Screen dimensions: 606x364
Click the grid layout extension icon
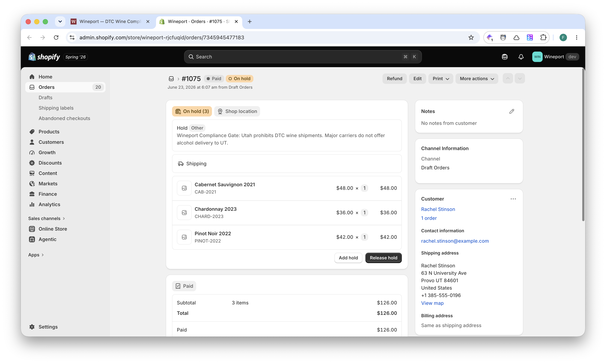[x=530, y=37]
